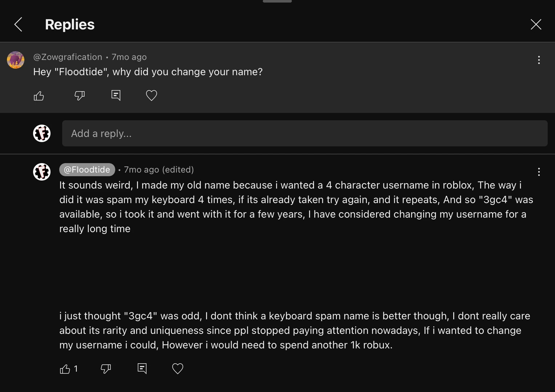This screenshot has height=392, width=555.
Task: Close the Replies panel
Action: tap(536, 24)
